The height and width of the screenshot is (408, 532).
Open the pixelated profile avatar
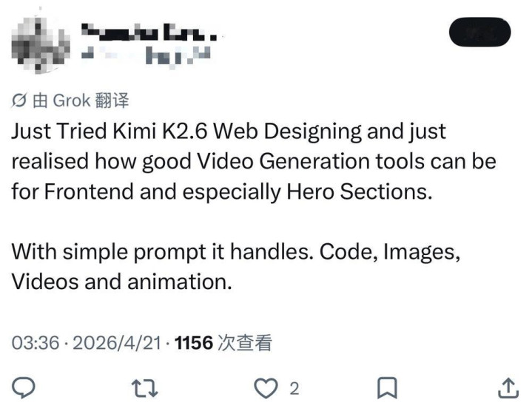point(41,44)
